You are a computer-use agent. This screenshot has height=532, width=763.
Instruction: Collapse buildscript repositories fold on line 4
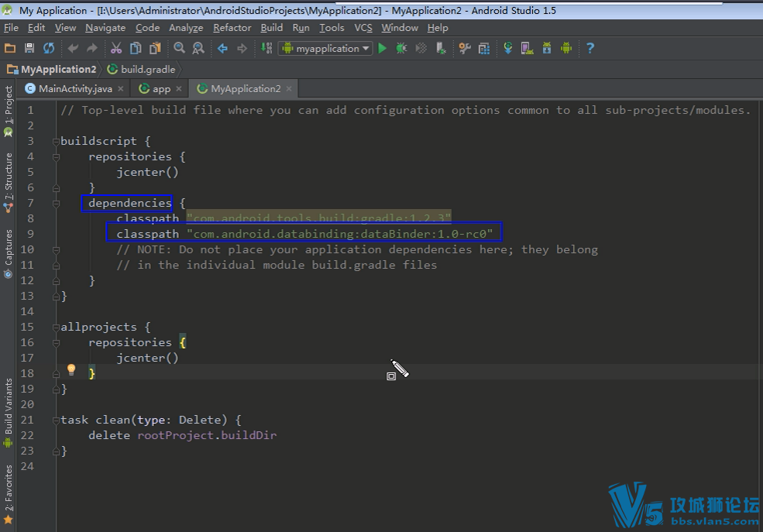pyautogui.click(x=56, y=157)
